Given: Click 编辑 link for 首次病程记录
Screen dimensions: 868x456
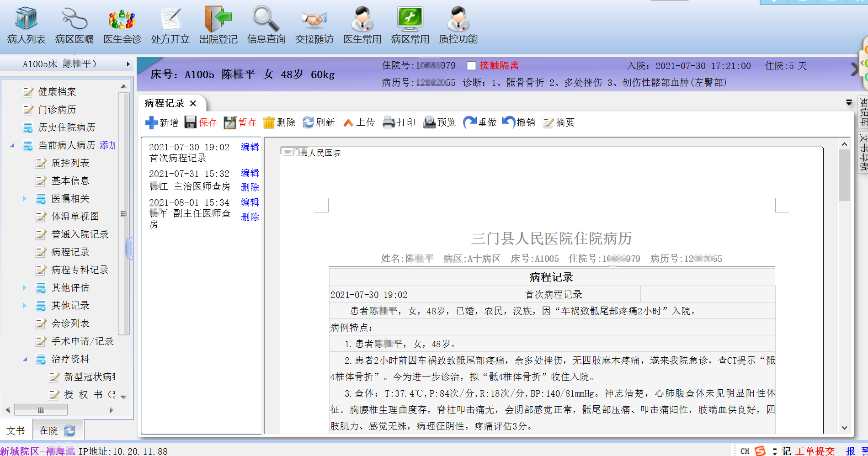Looking at the screenshot, I should 250,147.
